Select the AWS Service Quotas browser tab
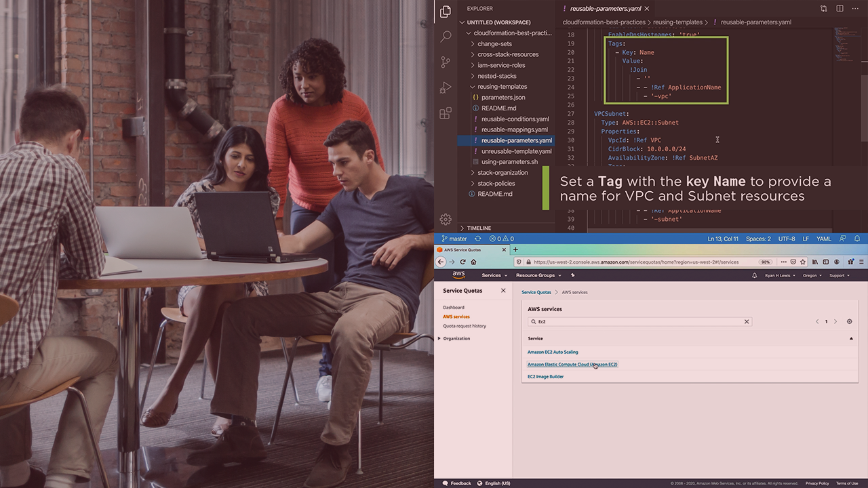The height and width of the screenshot is (488, 868). (x=472, y=249)
